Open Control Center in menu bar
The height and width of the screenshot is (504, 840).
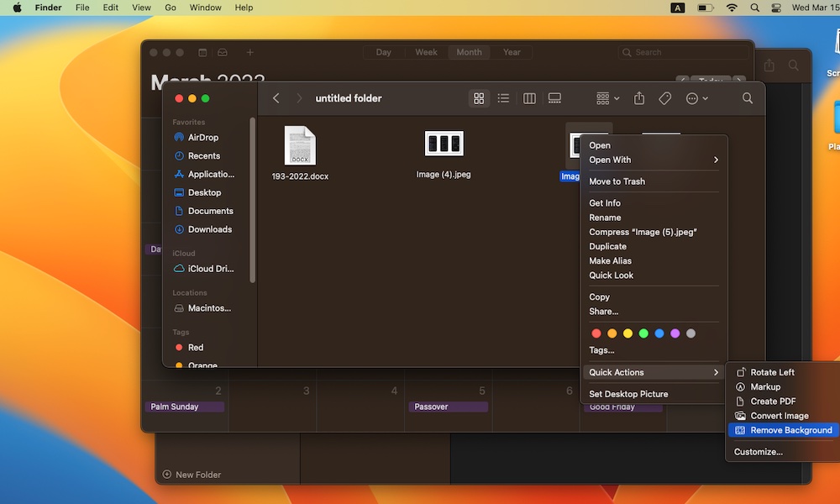tap(775, 8)
